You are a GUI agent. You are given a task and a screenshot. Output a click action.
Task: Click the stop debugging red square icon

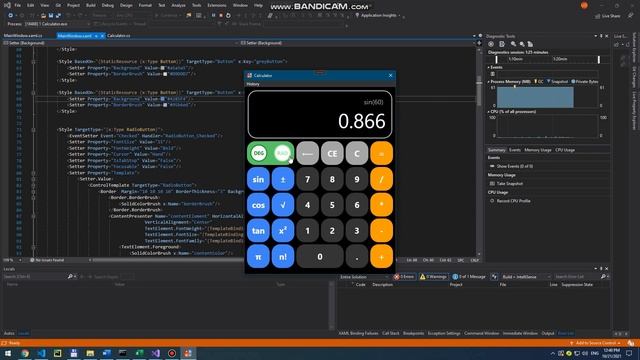221,16
